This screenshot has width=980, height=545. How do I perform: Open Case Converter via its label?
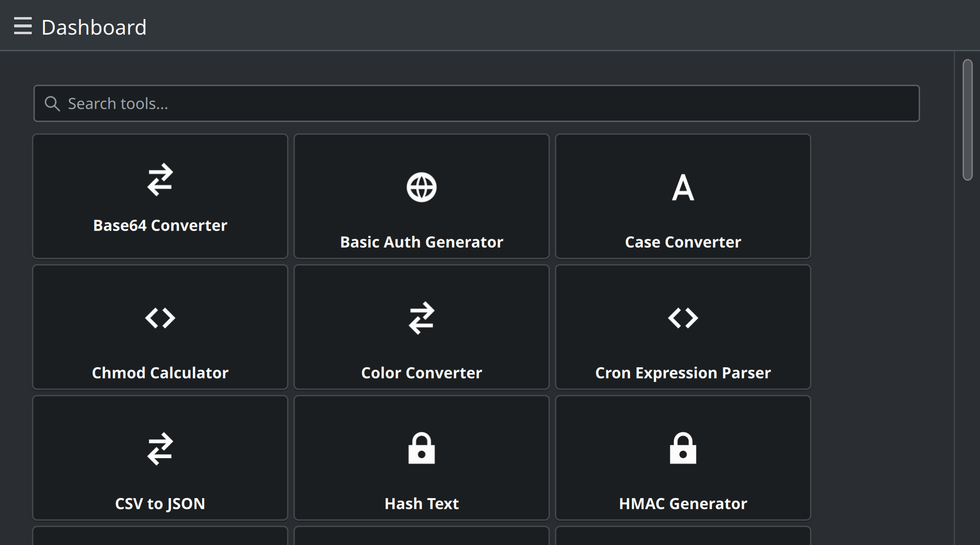pyautogui.click(x=683, y=242)
